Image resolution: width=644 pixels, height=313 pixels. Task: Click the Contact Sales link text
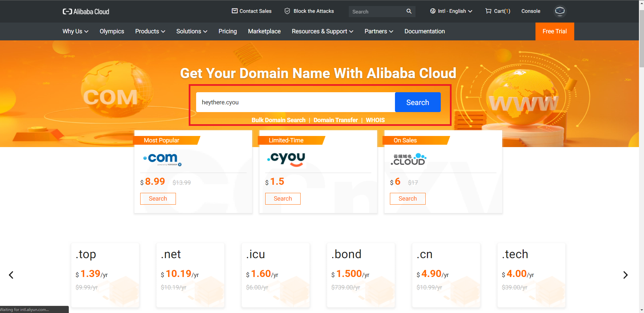(255, 11)
